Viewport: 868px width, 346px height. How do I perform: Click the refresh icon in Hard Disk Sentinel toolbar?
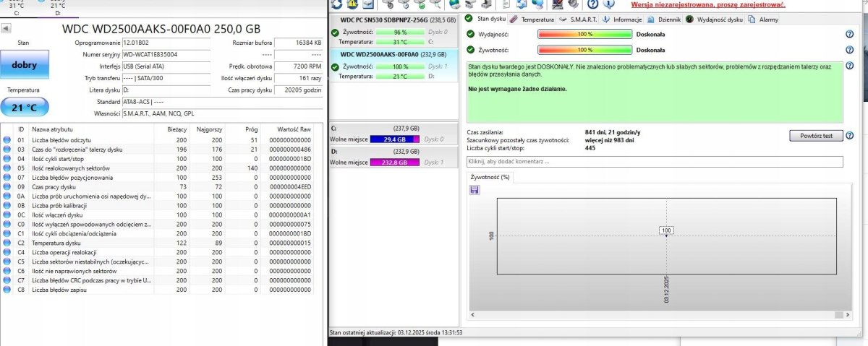336,4
